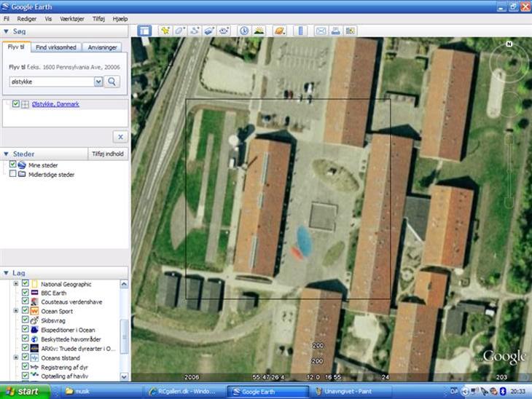This screenshot has height=399, width=532.
Task: Clear search results with the X button
Action: pos(120,137)
